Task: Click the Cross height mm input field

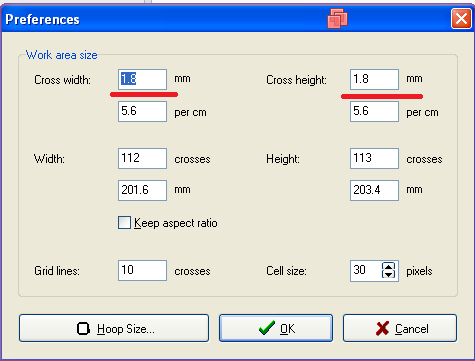Action: (x=374, y=79)
